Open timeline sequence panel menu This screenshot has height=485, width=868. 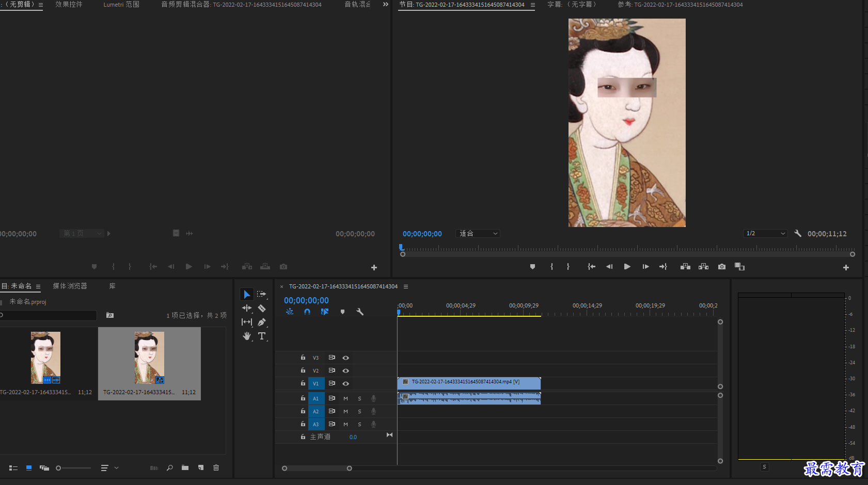[406, 286]
